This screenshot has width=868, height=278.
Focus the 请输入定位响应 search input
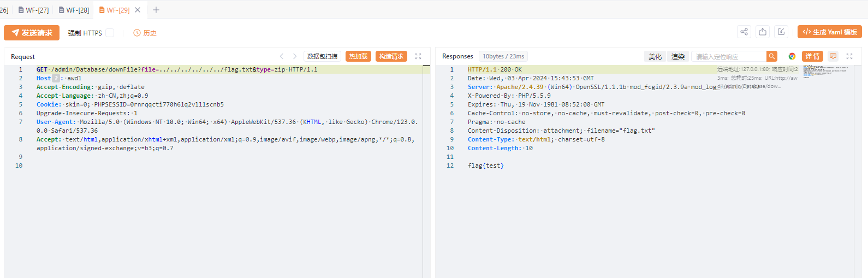[x=729, y=56]
